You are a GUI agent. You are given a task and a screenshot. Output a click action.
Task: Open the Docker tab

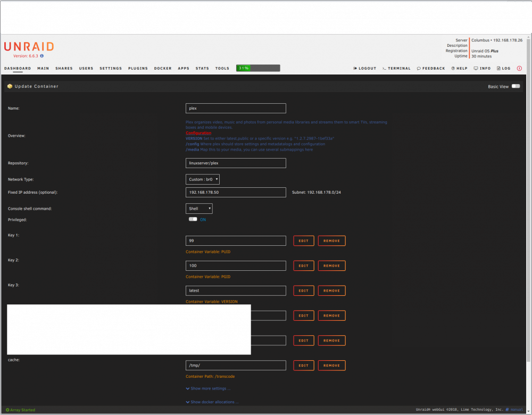point(163,68)
